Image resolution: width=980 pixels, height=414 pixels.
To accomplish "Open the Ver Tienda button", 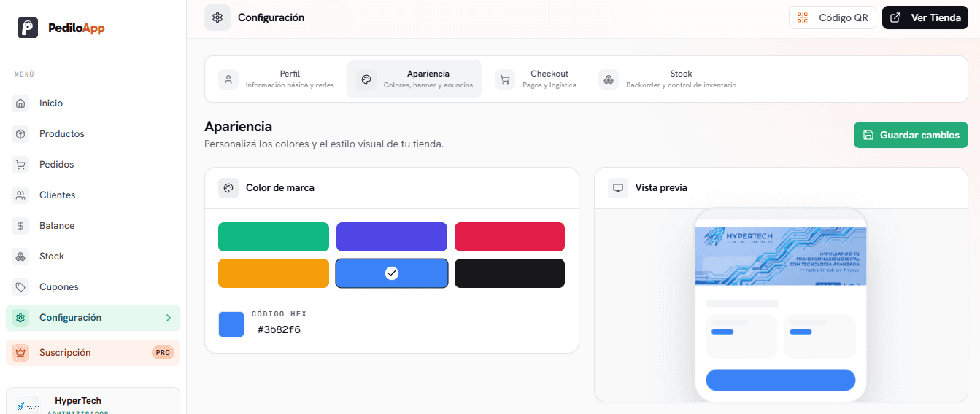I will [925, 17].
